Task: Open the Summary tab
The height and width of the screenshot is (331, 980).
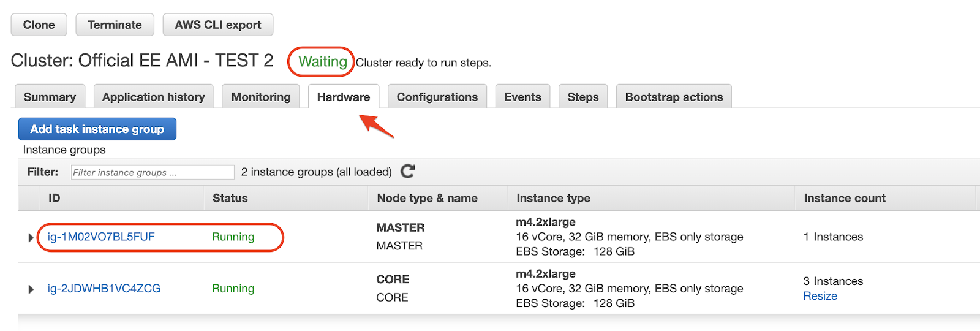Action: coord(50,97)
